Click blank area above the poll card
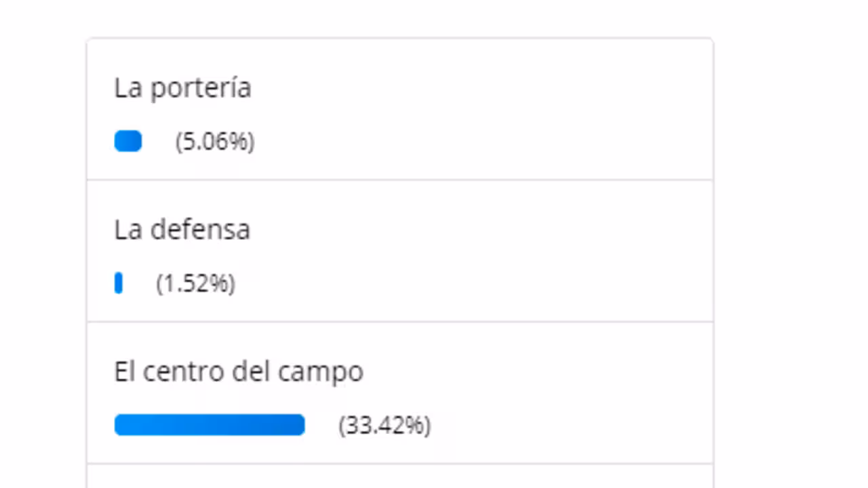The image size is (868, 488). coord(400,18)
